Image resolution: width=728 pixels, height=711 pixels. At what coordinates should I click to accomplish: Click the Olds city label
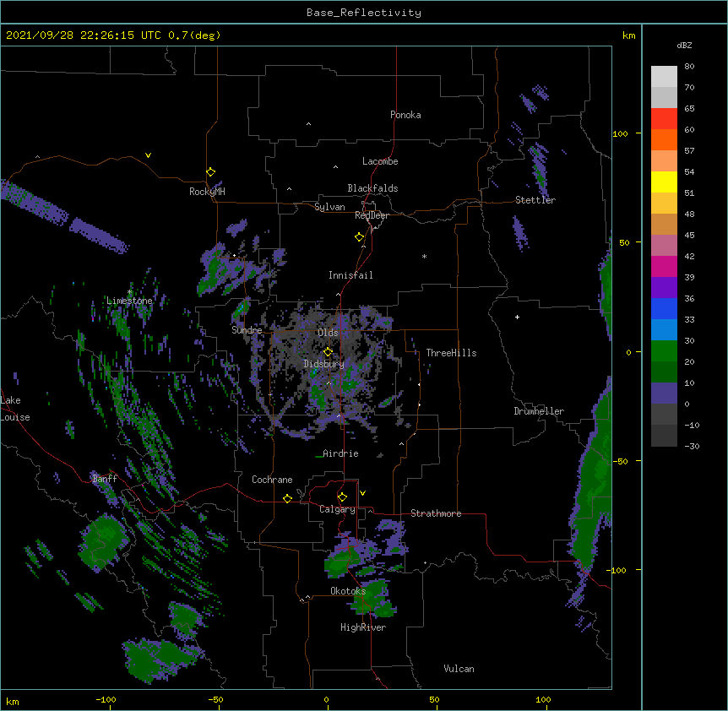(x=328, y=333)
